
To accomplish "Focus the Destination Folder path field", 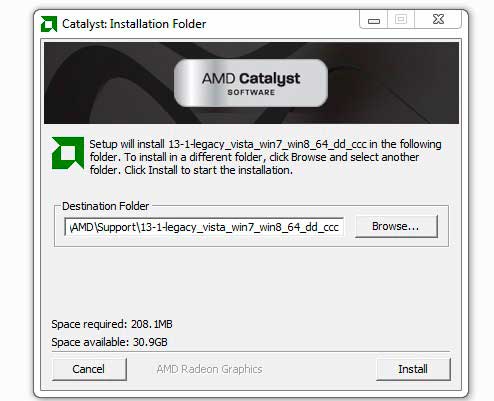I will coord(204,227).
